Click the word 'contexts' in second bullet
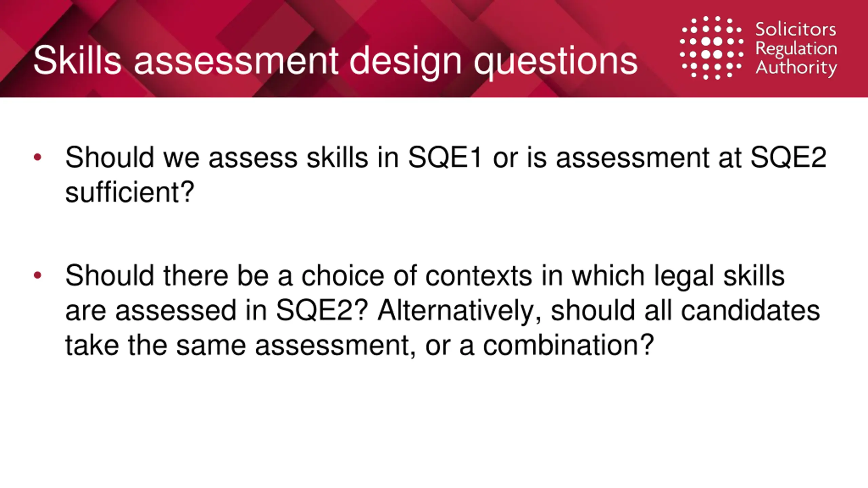The image size is (868, 488). pyautogui.click(x=479, y=275)
